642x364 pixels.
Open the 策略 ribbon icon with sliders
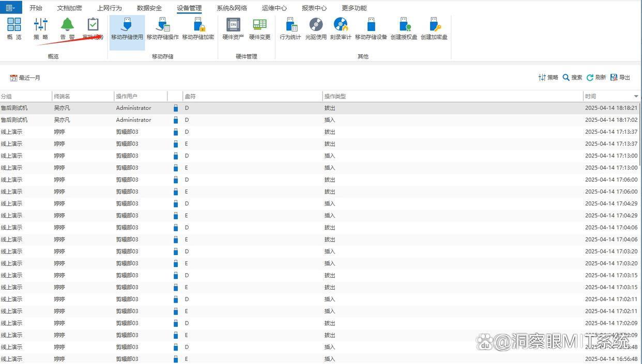click(41, 29)
